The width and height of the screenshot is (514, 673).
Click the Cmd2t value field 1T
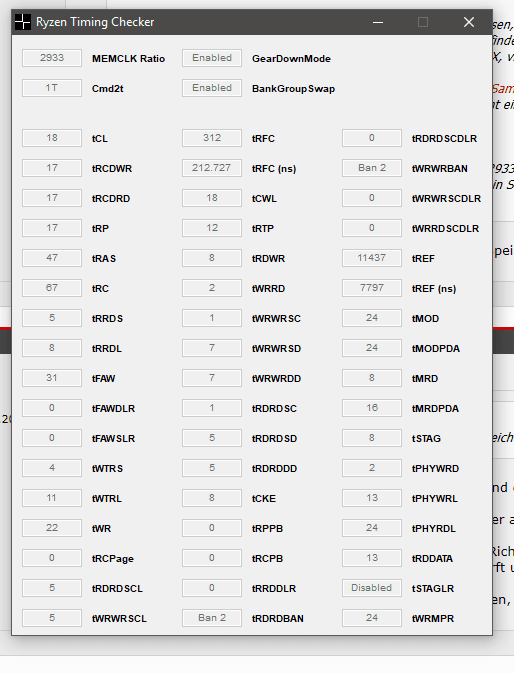click(x=52, y=88)
